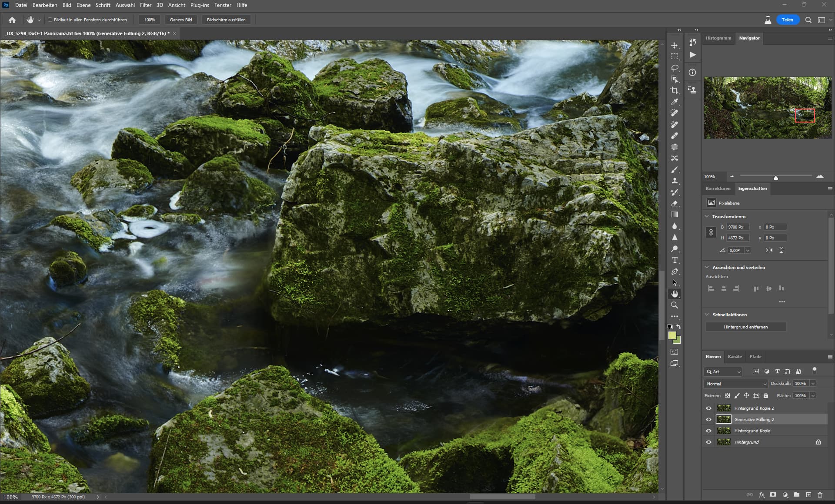The height and width of the screenshot is (504, 835).
Task: Open the Info panel icon
Action: (x=692, y=73)
